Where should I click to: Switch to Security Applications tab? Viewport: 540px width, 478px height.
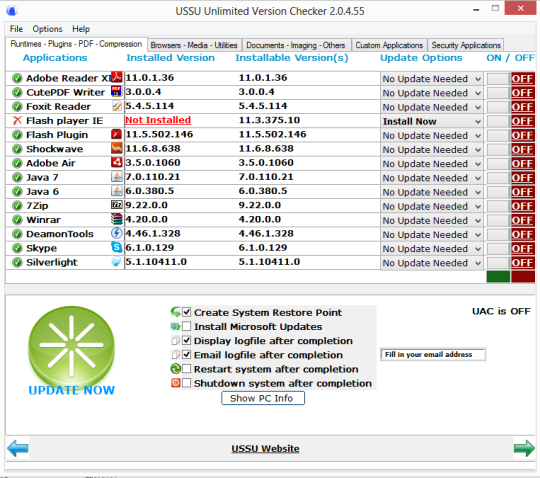[x=466, y=45]
